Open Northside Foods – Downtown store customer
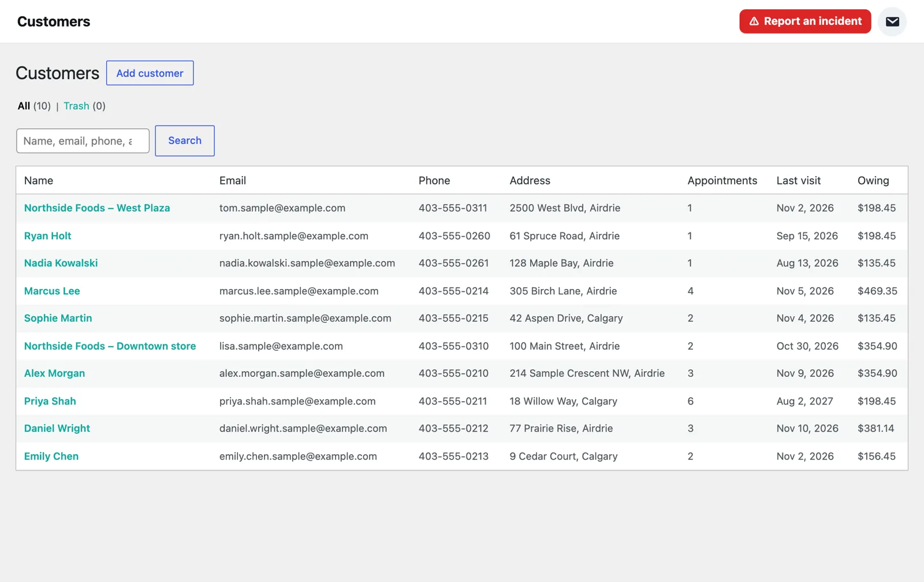Screen dimensions: 924x582 coord(110,346)
